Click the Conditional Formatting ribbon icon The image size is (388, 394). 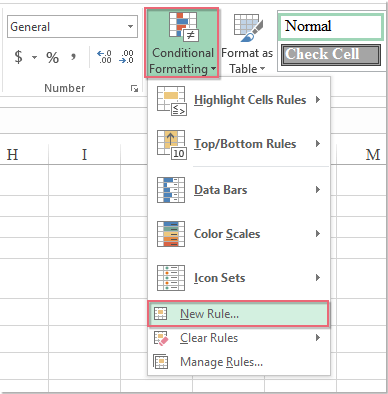click(x=184, y=27)
